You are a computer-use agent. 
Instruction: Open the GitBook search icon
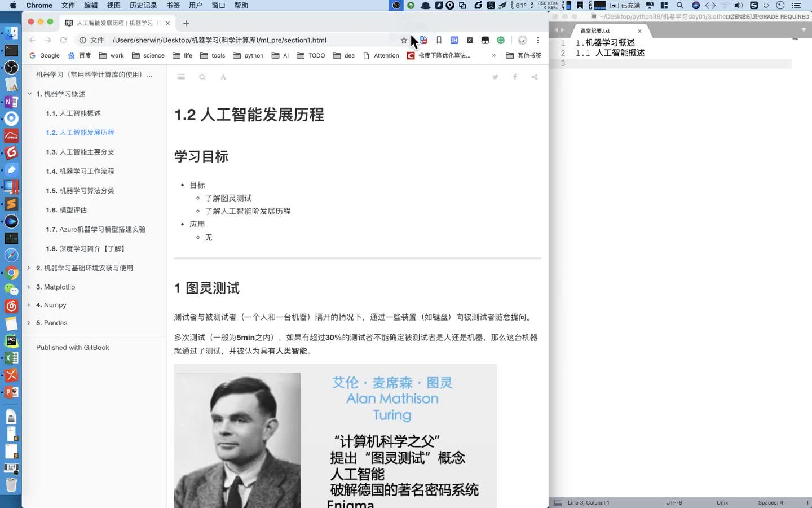point(202,77)
